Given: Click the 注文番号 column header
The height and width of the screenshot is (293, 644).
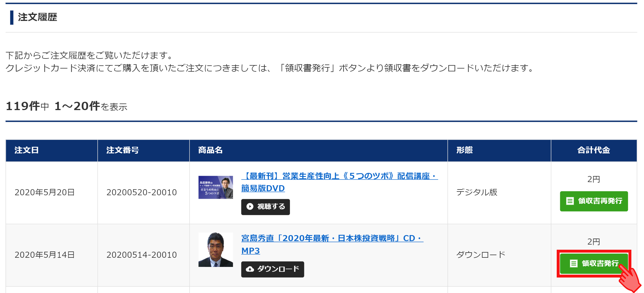Looking at the screenshot, I should click(x=123, y=150).
